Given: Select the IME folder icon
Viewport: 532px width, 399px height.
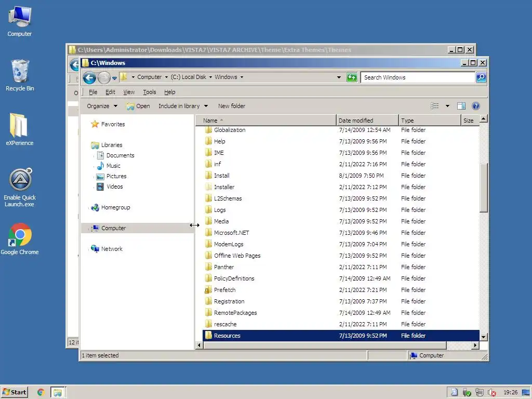Looking at the screenshot, I should tap(209, 153).
